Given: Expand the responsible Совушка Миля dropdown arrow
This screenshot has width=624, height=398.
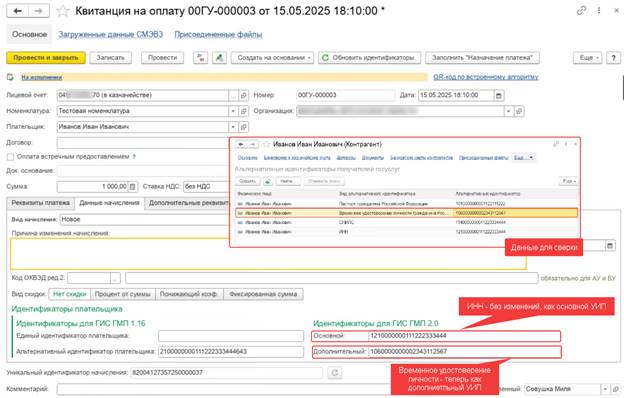Looking at the screenshot, I should click(605, 389).
